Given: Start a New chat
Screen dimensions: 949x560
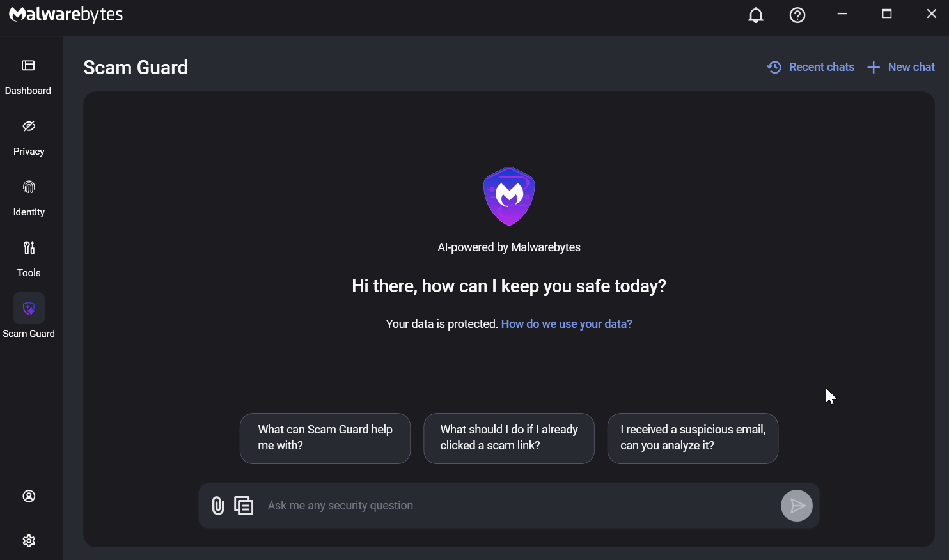Looking at the screenshot, I should click(x=901, y=67).
